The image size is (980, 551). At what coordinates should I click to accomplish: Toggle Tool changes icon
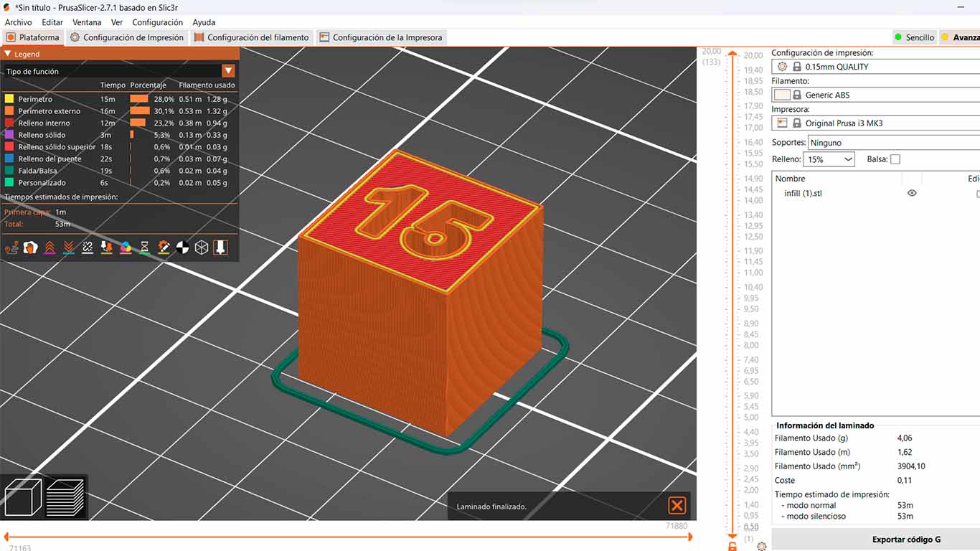point(106,248)
